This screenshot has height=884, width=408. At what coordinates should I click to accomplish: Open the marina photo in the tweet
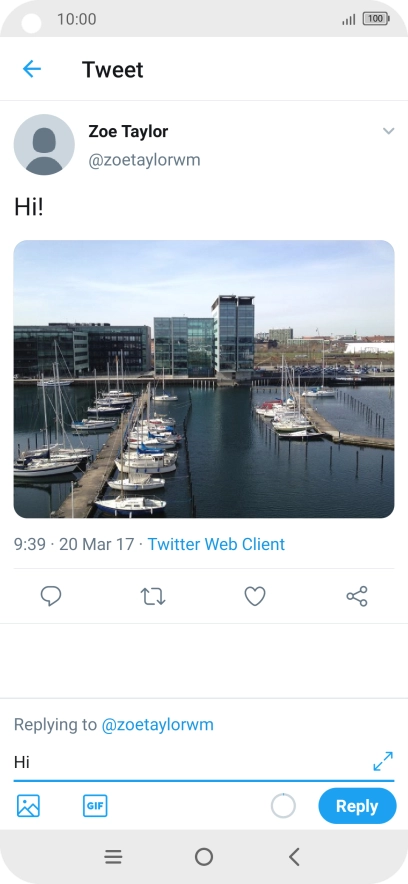(x=204, y=379)
